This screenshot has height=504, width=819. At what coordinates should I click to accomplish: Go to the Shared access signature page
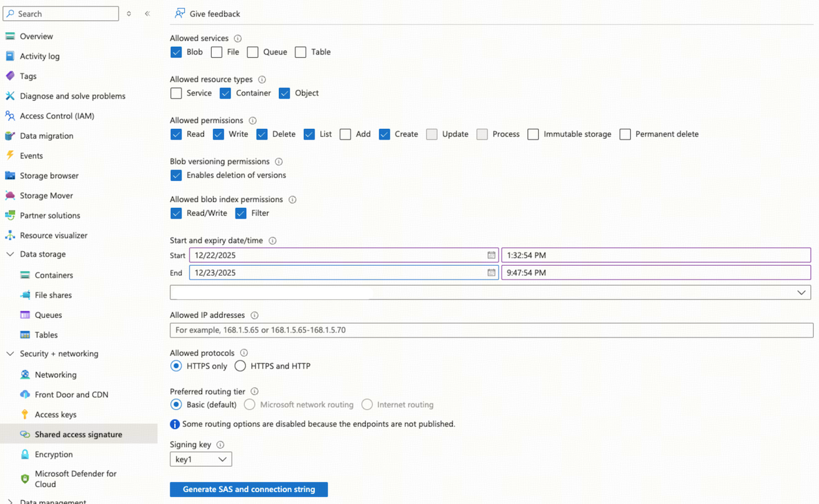(x=78, y=434)
